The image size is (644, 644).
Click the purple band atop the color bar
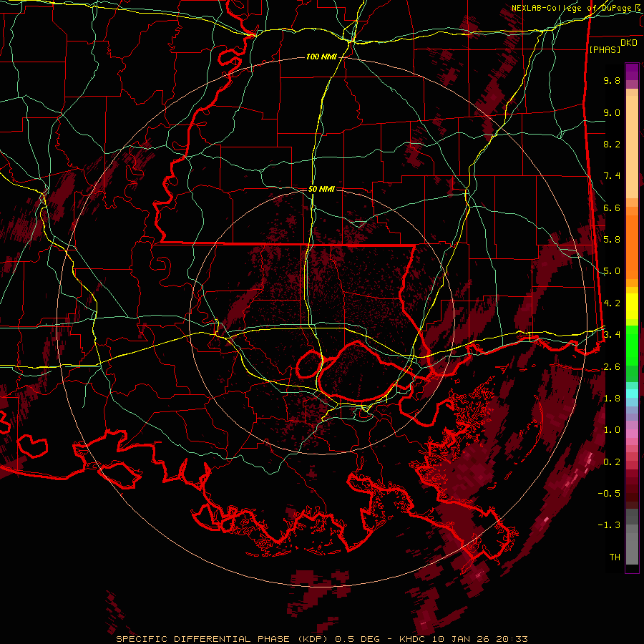(632, 72)
